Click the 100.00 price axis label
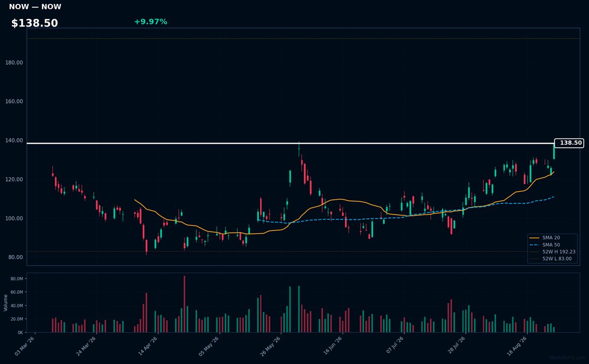589x364 pixels. click(14, 218)
